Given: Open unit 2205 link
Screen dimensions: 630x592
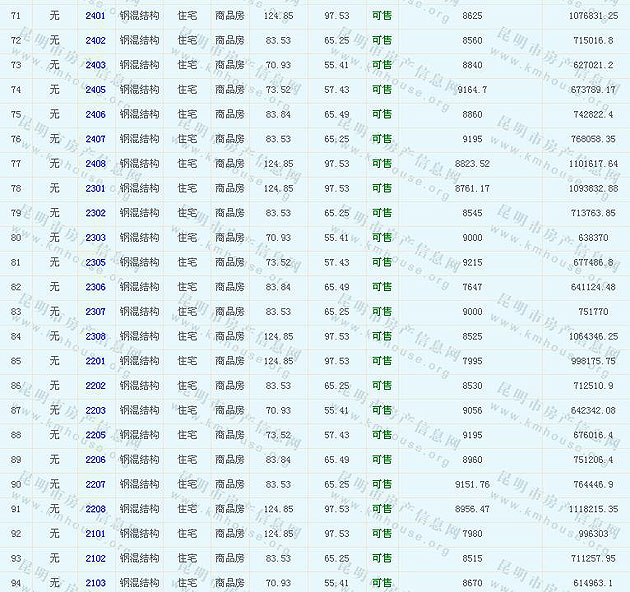Looking at the screenshot, I should tap(96, 435).
